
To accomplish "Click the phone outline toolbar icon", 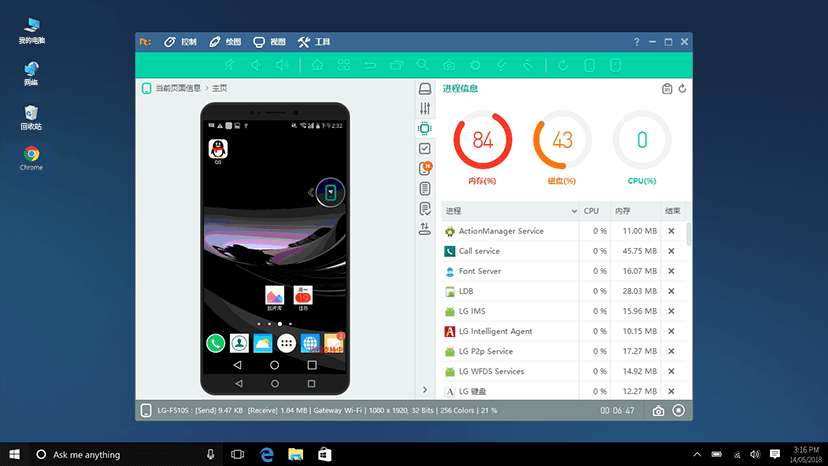I will [x=589, y=65].
